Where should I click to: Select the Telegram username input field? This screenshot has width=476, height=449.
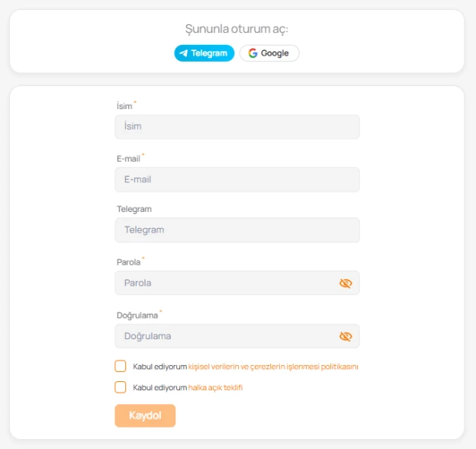tap(236, 229)
